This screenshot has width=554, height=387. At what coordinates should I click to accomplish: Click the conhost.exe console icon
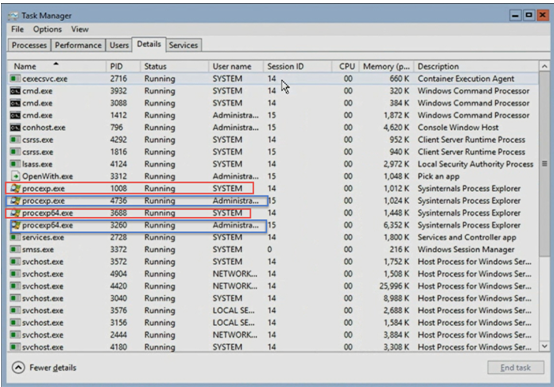pyautogui.click(x=15, y=127)
